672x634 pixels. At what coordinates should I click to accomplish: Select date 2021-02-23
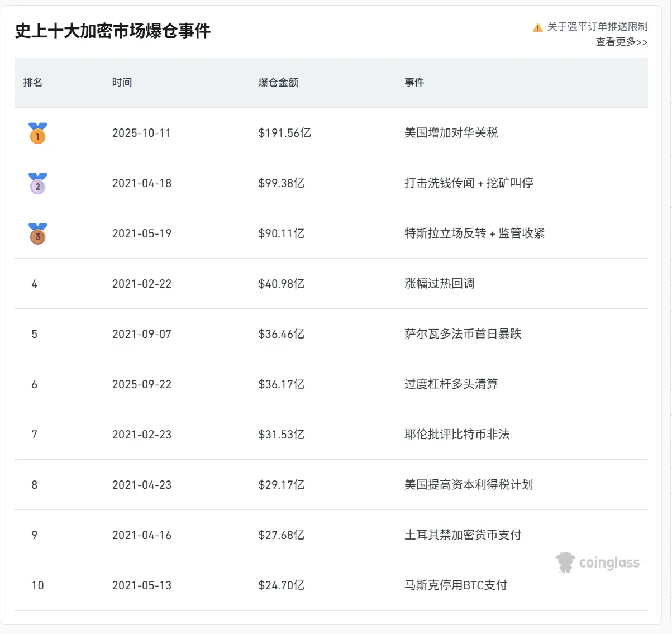tap(142, 435)
